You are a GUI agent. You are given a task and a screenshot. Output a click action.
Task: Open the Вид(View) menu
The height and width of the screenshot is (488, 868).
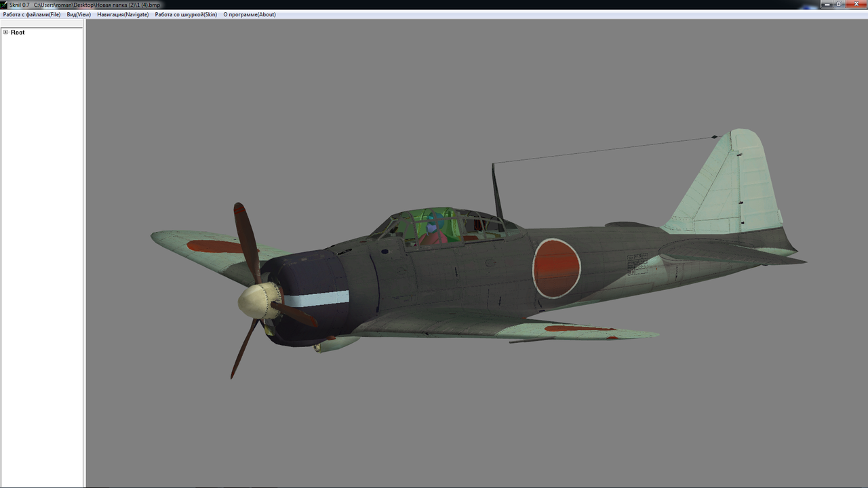pyautogui.click(x=79, y=14)
